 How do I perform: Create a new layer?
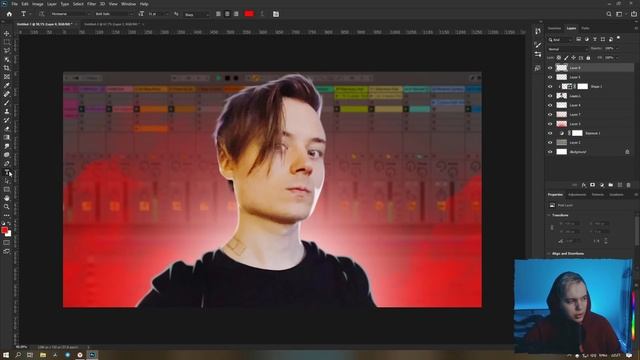click(x=620, y=185)
